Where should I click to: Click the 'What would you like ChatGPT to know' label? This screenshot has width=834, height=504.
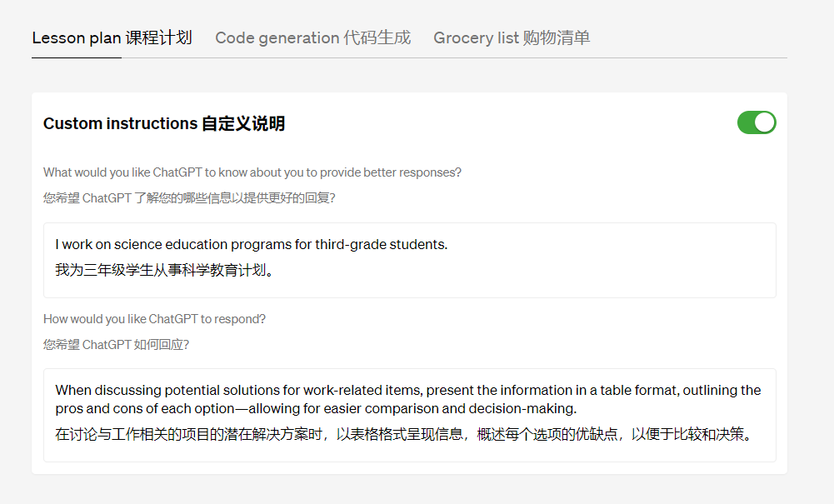[x=252, y=172]
